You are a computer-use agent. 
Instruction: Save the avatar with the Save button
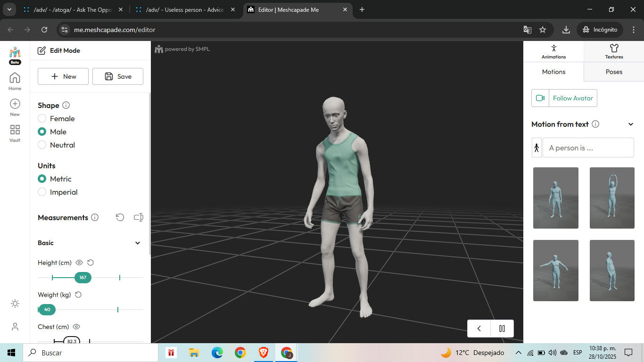tap(118, 76)
